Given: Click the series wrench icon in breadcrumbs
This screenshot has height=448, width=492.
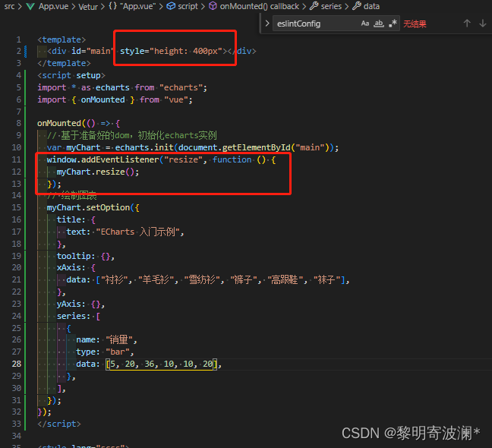Looking at the screenshot, I should point(314,6).
